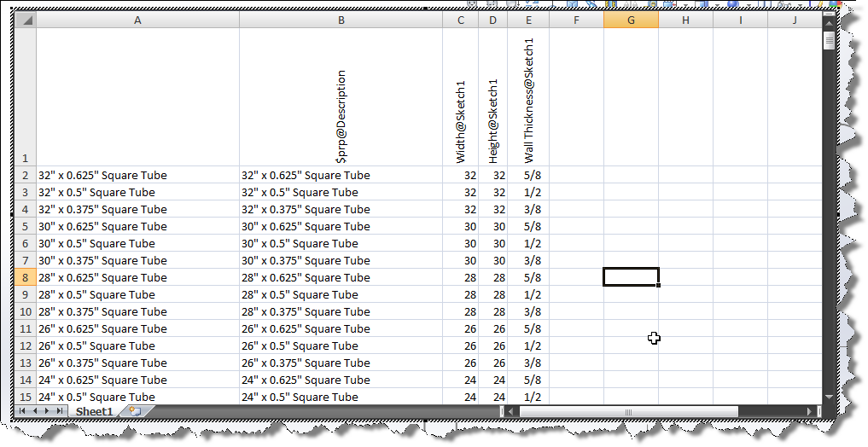Click the Select All corner button
The width and height of the screenshot is (868, 447).
pyautogui.click(x=26, y=20)
